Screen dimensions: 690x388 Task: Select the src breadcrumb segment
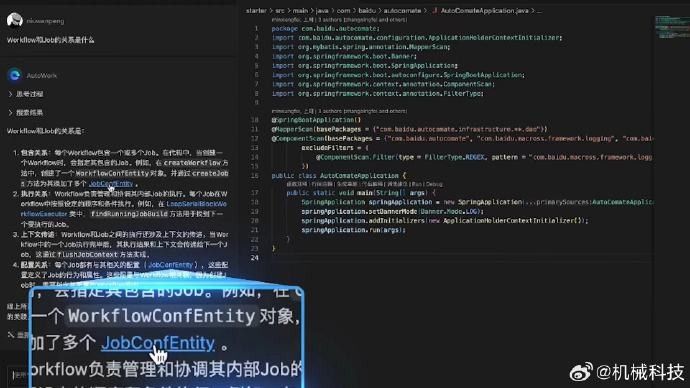(280, 11)
